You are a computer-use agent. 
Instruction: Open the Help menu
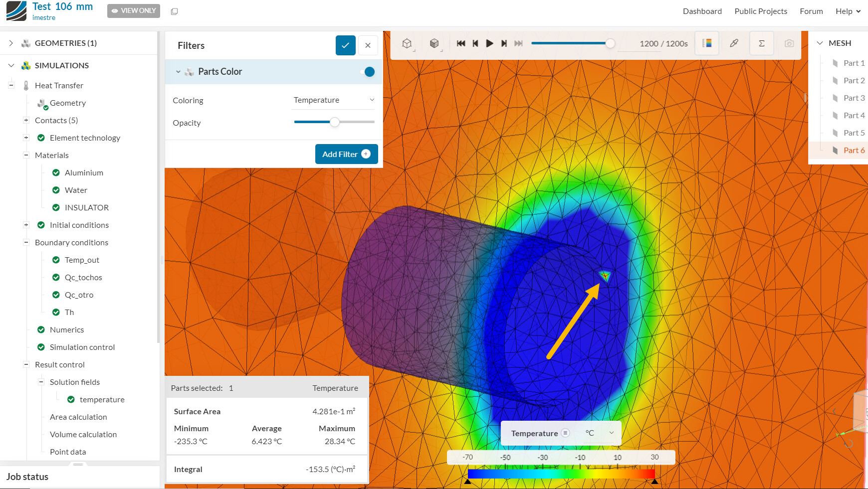848,11
